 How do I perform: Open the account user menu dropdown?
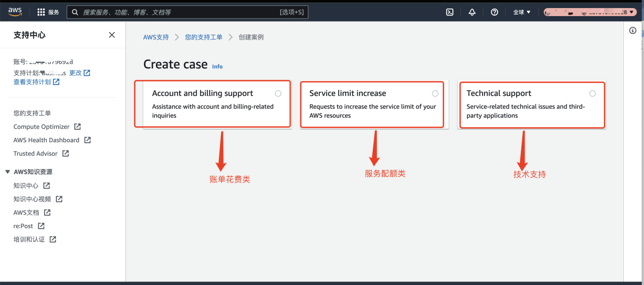(590, 12)
